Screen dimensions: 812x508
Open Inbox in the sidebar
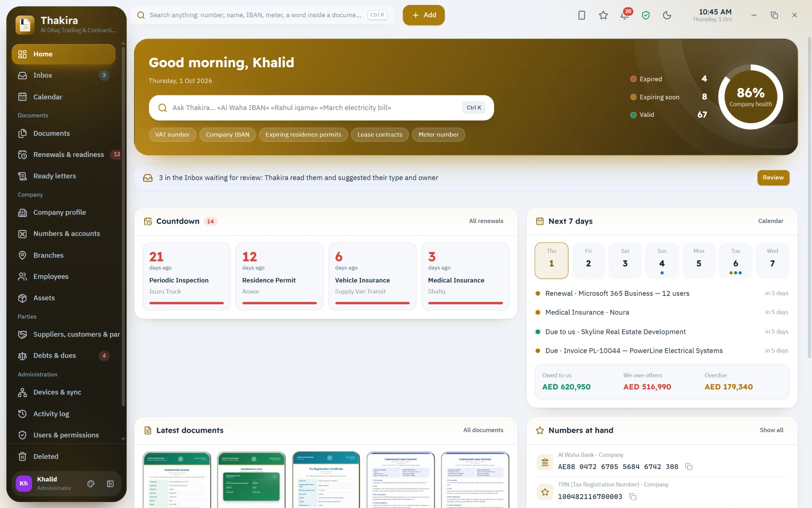(x=63, y=75)
